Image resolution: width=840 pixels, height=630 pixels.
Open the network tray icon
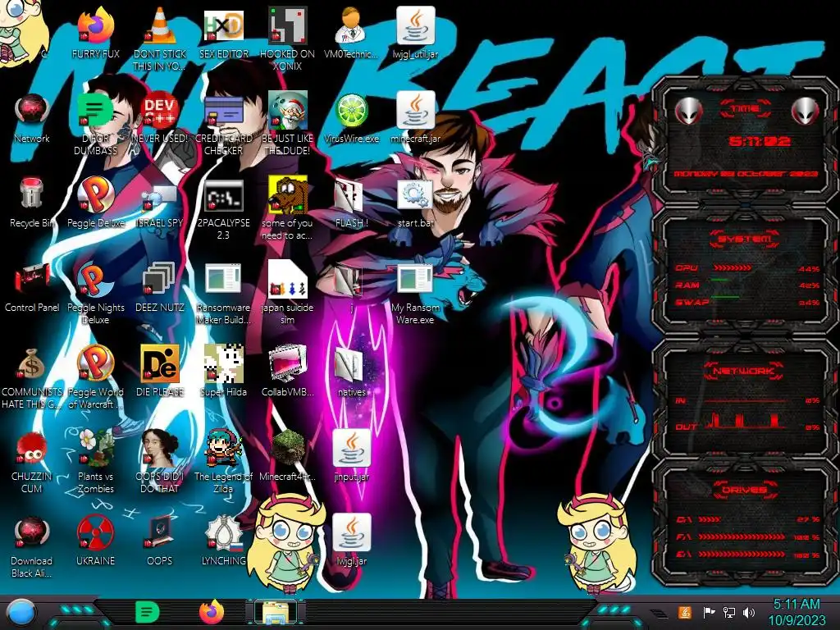point(729,612)
